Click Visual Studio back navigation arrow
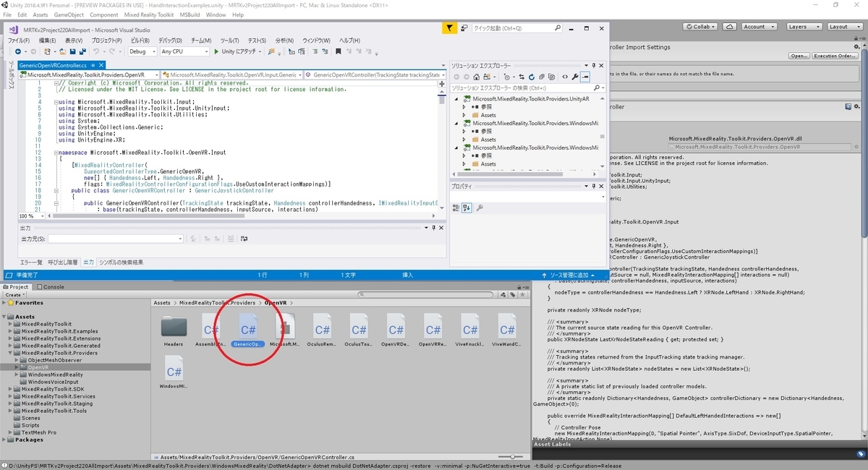Image resolution: width=868 pixels, height=470 pixels. [x=18, y=51]
